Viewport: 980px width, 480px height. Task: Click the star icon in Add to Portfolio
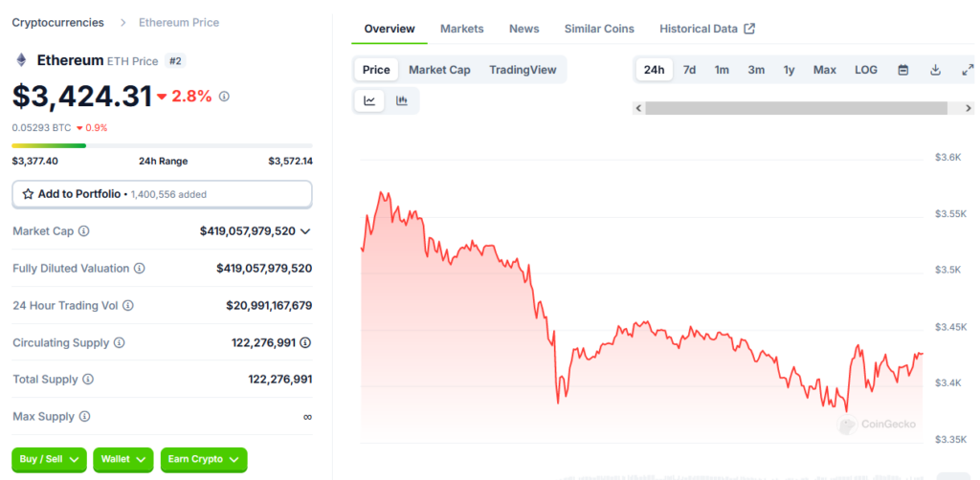click(28, 194)
